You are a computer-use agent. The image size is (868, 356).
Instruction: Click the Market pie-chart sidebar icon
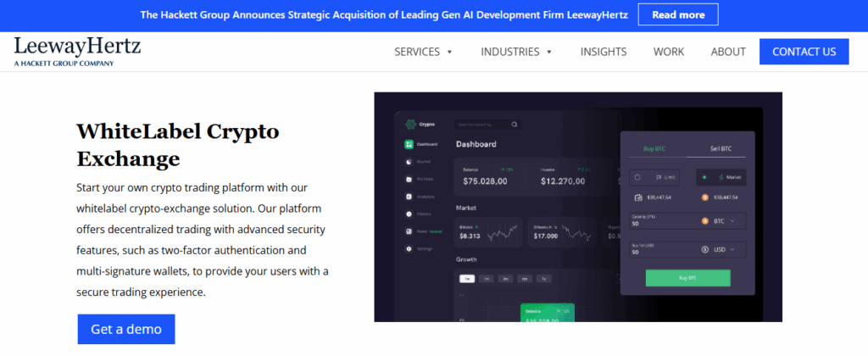409,162
